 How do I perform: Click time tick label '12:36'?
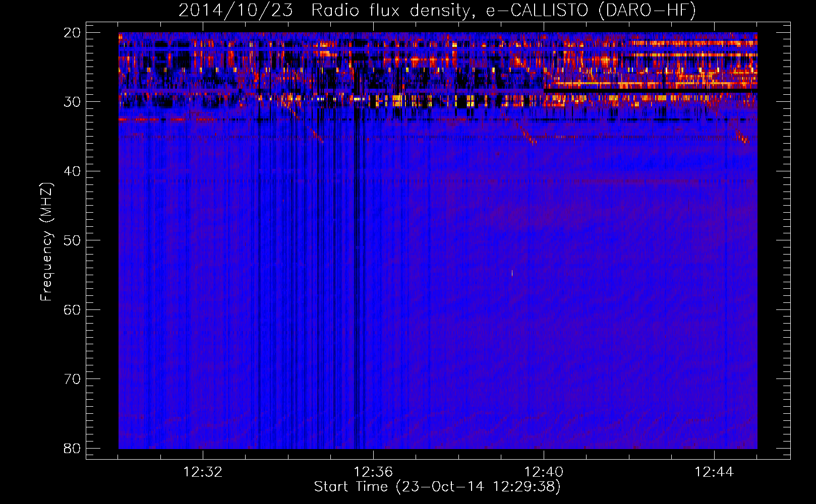pos(373,472)
